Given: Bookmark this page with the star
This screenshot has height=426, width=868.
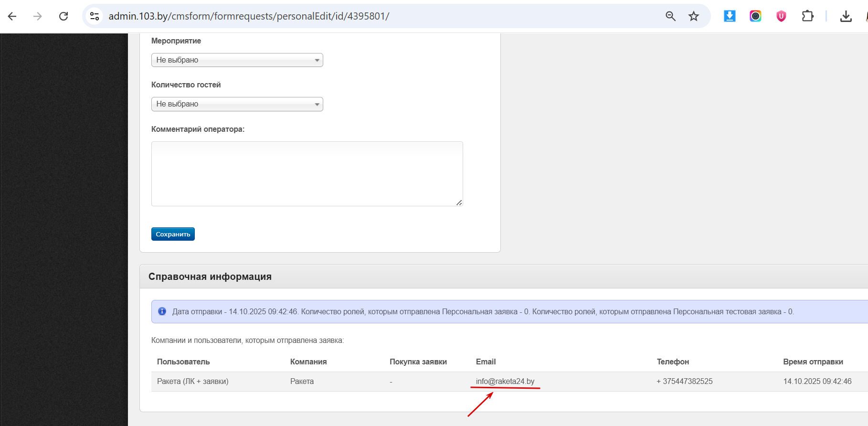Looking at the screenshot, I should click(694, 16).
